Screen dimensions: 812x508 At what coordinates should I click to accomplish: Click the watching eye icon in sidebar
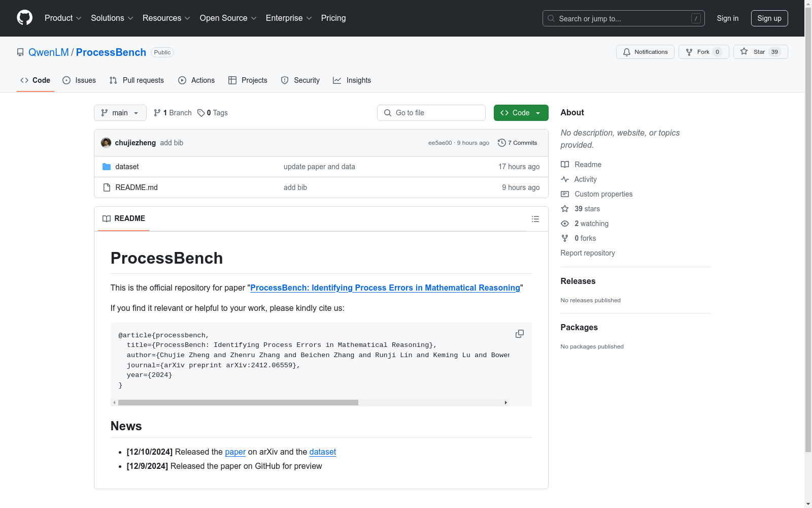565,224
